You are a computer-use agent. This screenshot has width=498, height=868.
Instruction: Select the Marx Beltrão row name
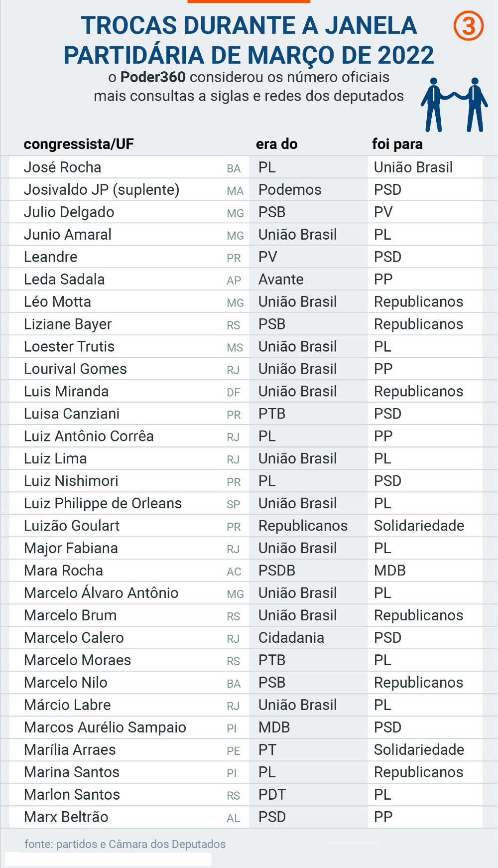[66, 818]
